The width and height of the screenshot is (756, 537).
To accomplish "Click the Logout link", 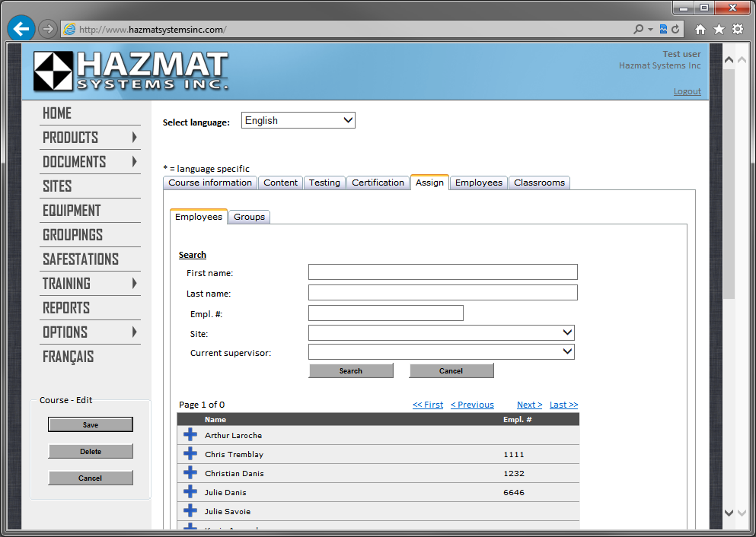I will point(687,91).
